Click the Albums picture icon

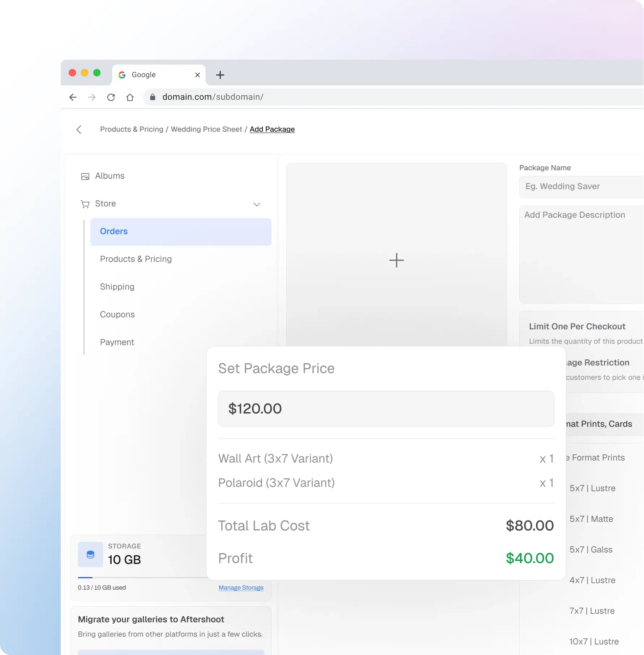point(85,176)
